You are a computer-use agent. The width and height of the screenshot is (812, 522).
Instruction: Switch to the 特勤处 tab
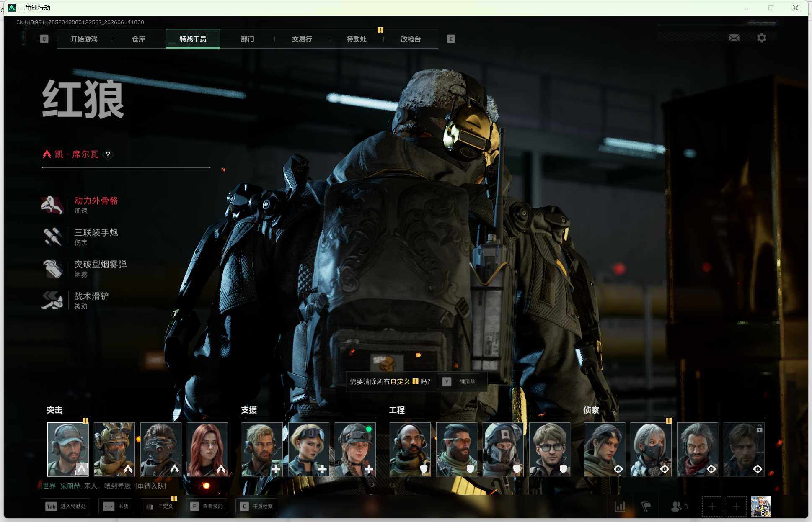tap(356, 39)
